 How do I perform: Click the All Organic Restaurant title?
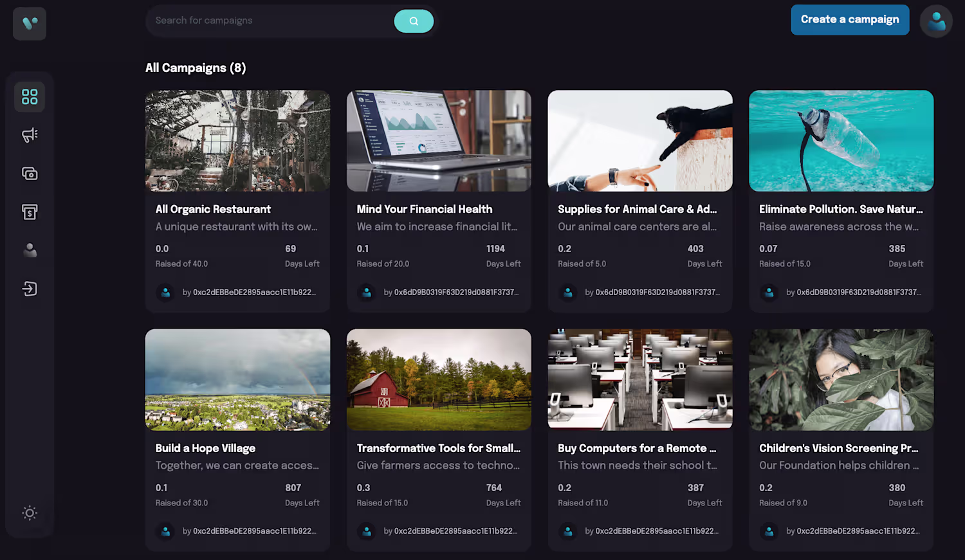pyautogui.click(x=213, y=209)
